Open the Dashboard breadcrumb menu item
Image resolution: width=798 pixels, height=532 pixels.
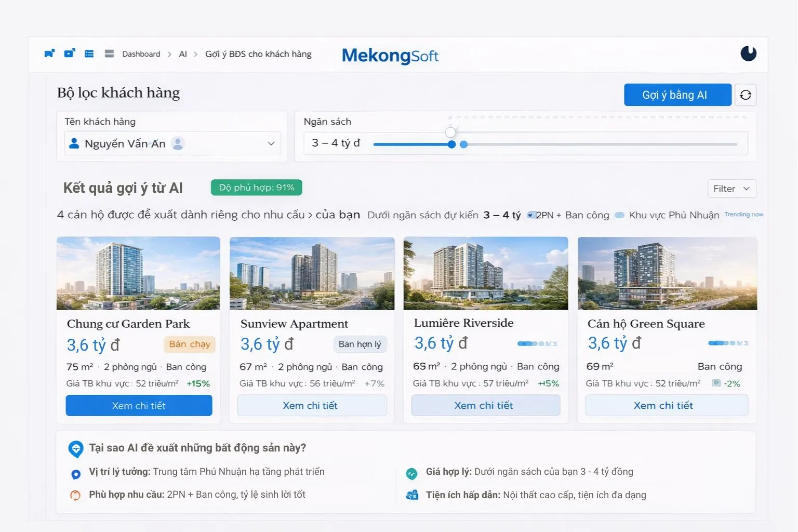coord(141,54)
